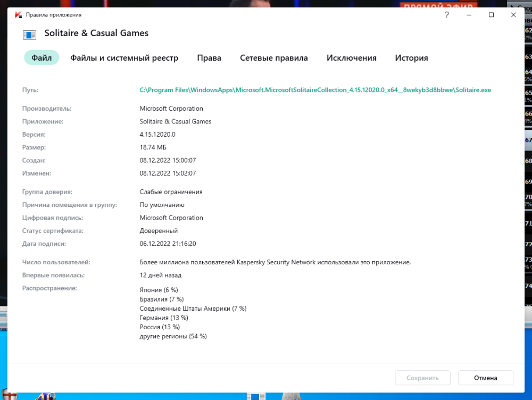Click the Правила приложения window title
This screenshot has width=532, height=400.
pyautogui.click(x=54, y=15)
